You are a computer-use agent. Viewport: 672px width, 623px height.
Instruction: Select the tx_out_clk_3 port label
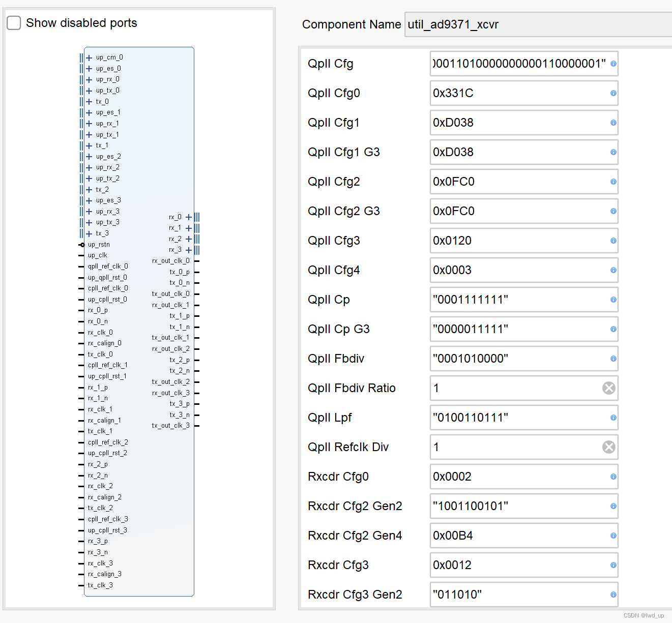[x=171, y=426]
